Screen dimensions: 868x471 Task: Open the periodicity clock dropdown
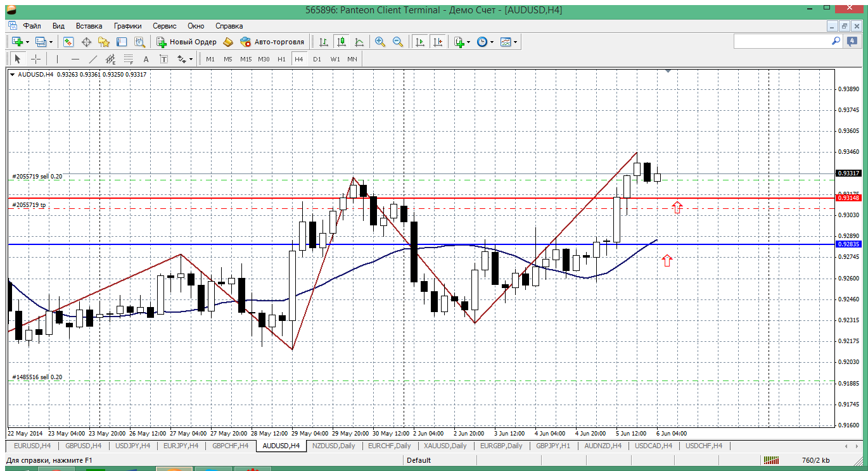[x=492, y=42]
